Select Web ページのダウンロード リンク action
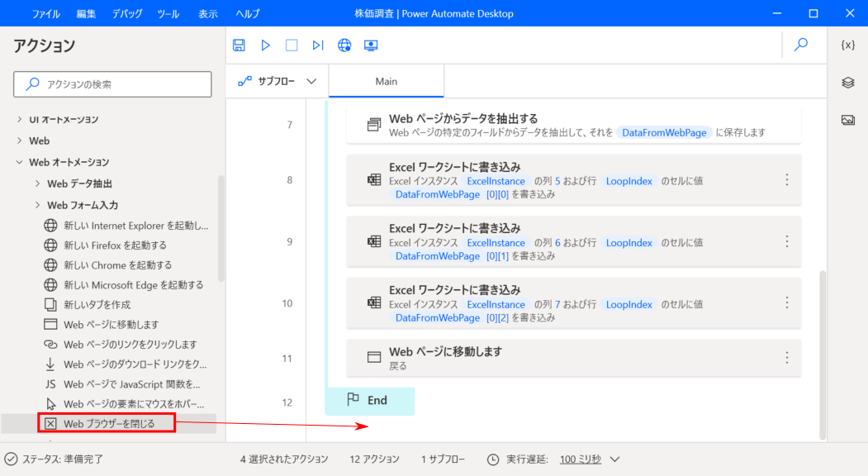The image size is (868, 476). pos(125,364)
